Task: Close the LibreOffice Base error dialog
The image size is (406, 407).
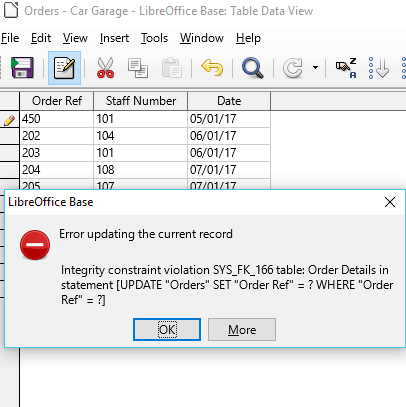Action: point(390,202)
